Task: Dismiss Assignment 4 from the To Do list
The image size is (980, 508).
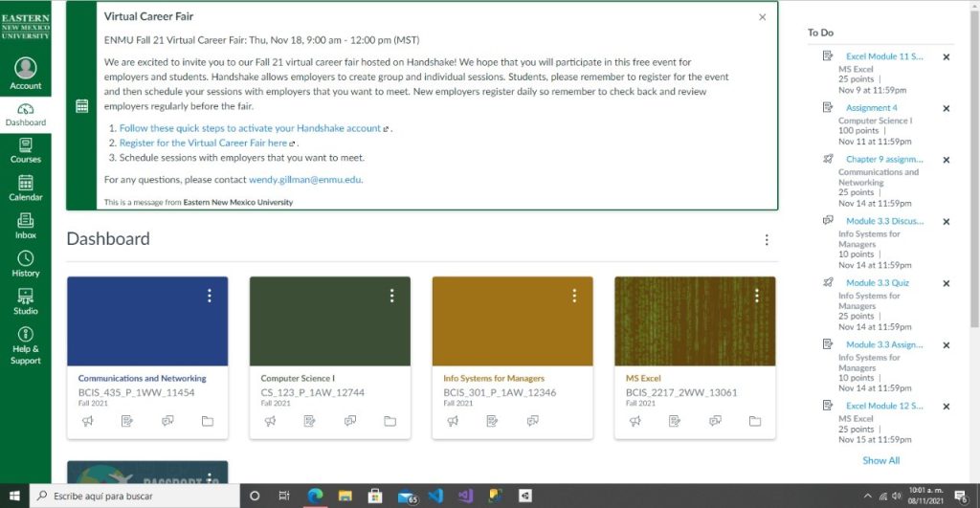Action: point(947,108)
